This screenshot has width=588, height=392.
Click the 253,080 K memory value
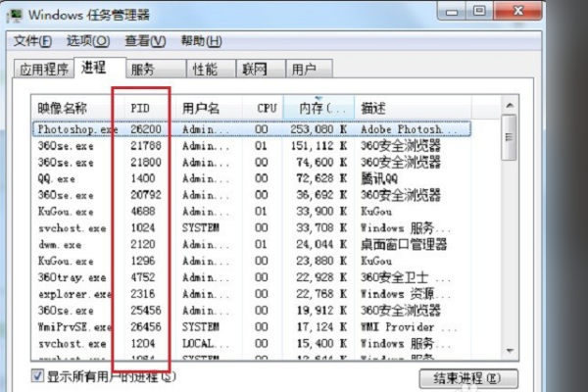tap(318, 129)
